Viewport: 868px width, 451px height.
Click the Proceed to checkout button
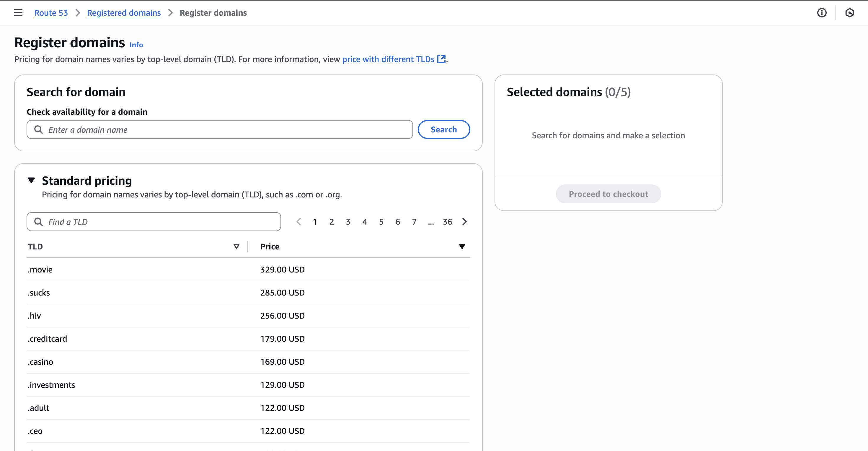(x=608, y=194)
